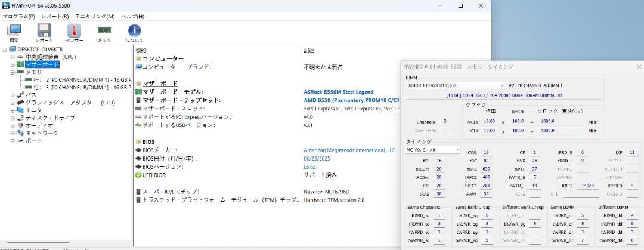This screenshot has height=250, width=644.
Task: Click the GPU card icon in tree
Action: [x=20, y=103]
